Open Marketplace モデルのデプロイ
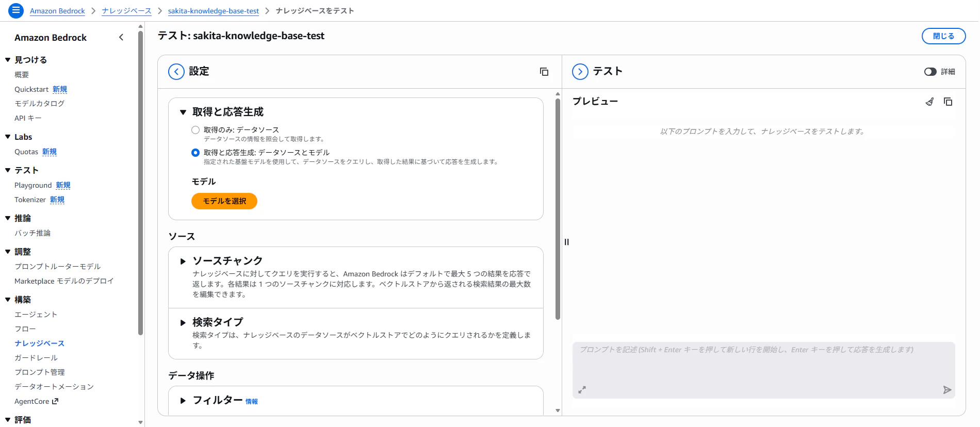The height and width of the screenshot is (427, 980). [64, 281]
